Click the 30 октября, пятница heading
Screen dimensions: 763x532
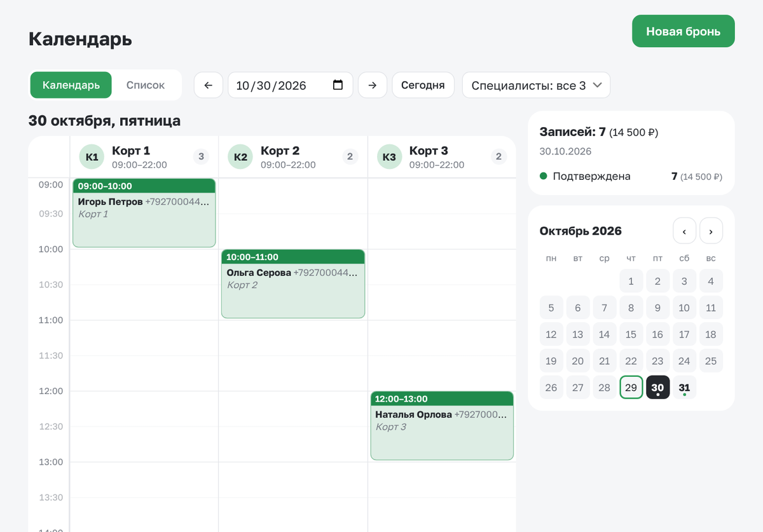pyautogui.click(x=104, y=121)
